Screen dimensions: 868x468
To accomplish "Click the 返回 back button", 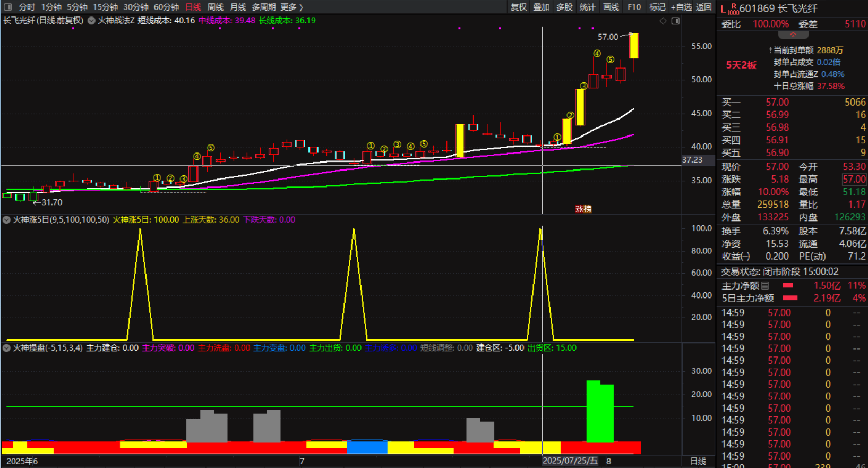I will [703, 7].
